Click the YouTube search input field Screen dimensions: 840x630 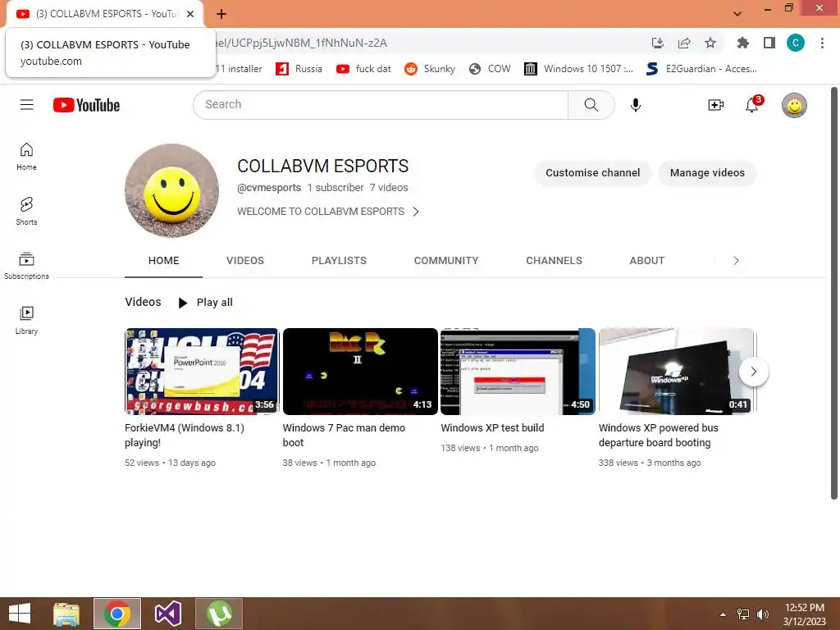tap(381, 104)
